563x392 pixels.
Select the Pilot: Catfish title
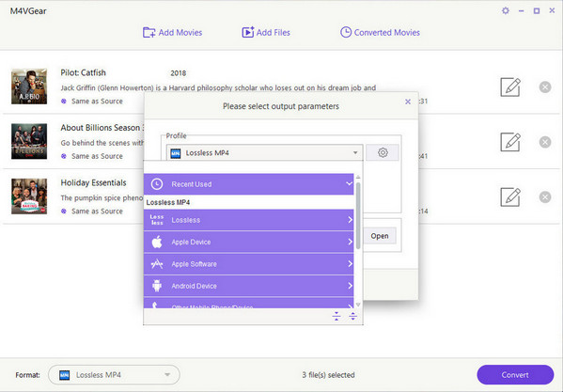(83, 72)
